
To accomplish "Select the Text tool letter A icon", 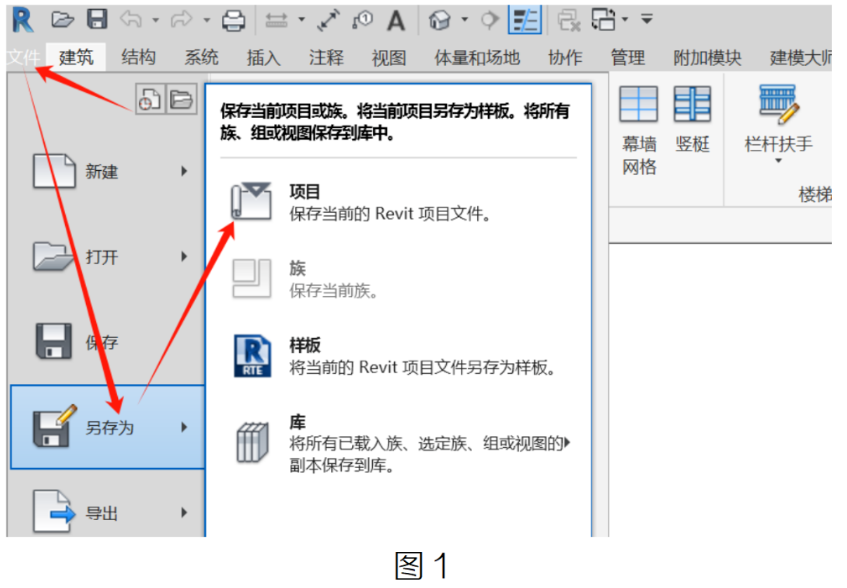I will click(396, 21).
